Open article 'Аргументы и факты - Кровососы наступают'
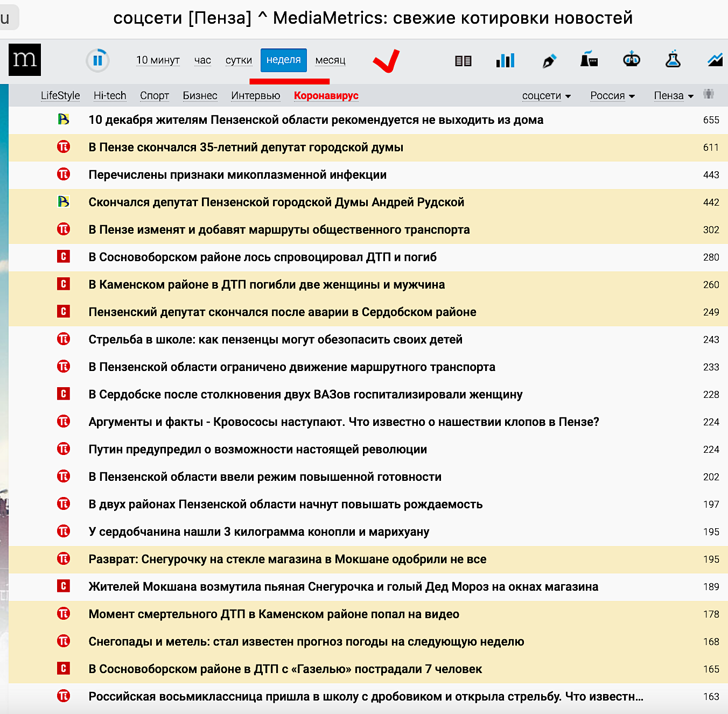 (344, 422)
